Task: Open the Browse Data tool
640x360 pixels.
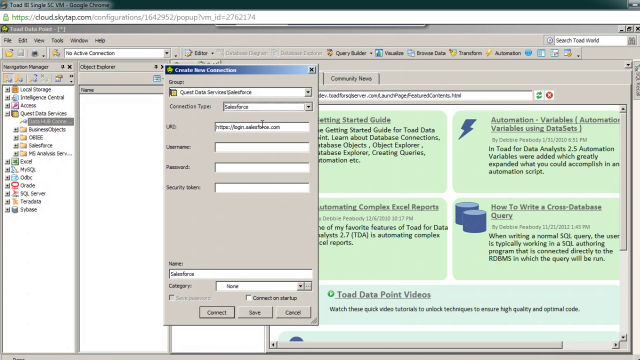Action: click(427, 53)
